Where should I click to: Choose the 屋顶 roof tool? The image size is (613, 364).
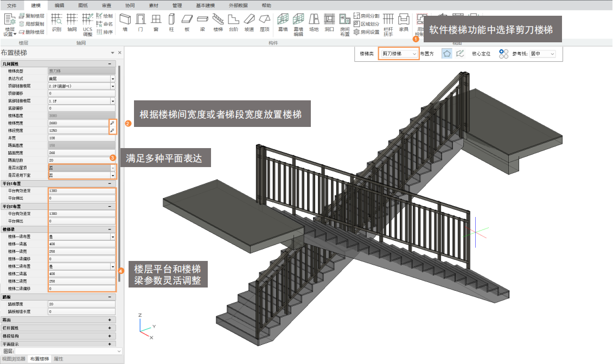[x=265, y=23]
